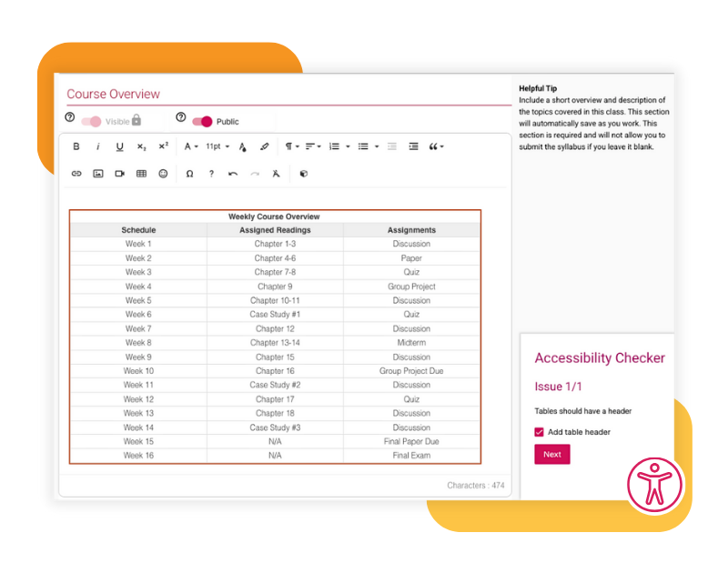Uncheck the Add table header checkbox
This screenshot has width=728, height=573.
tap(540, 432)
